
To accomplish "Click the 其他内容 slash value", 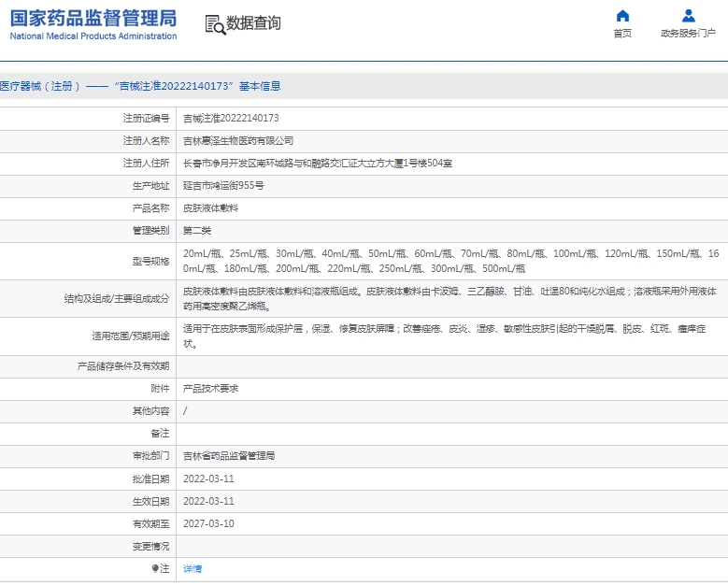I will pyautogui.click(x=185, y=411).
